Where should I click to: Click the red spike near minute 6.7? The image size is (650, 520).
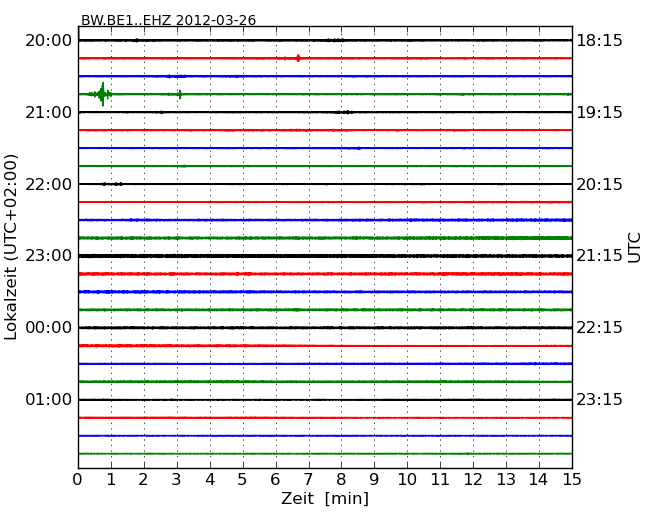298,58
